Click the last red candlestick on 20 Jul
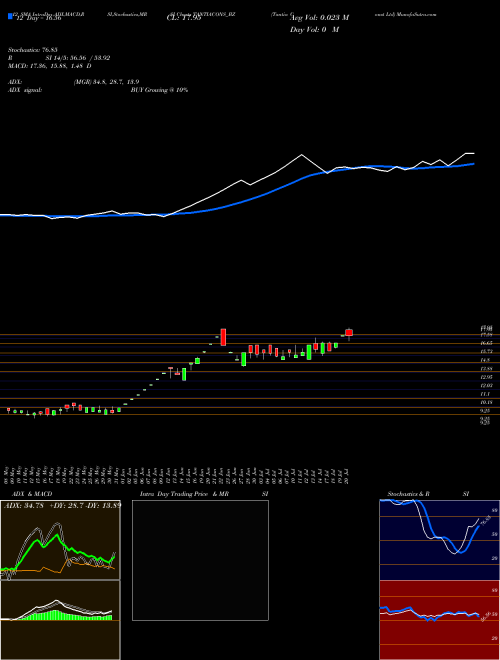Screen dimensions: 500x660 (349, 333)
